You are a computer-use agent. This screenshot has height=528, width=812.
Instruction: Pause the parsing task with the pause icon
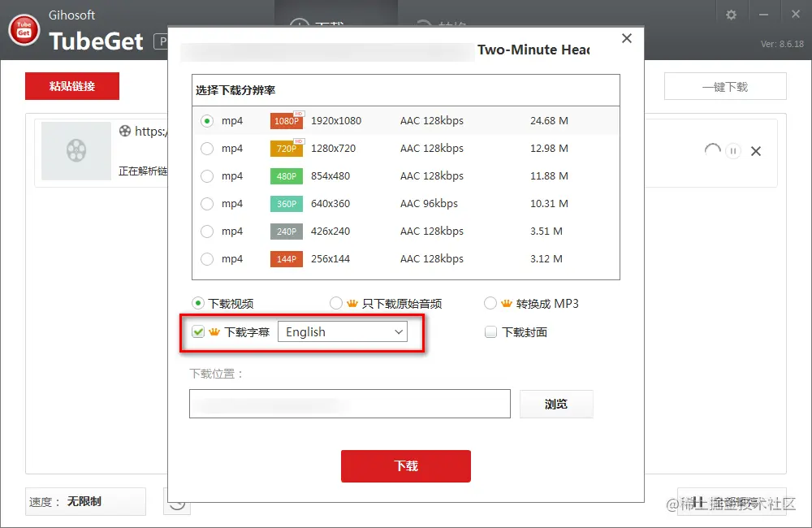732,151
